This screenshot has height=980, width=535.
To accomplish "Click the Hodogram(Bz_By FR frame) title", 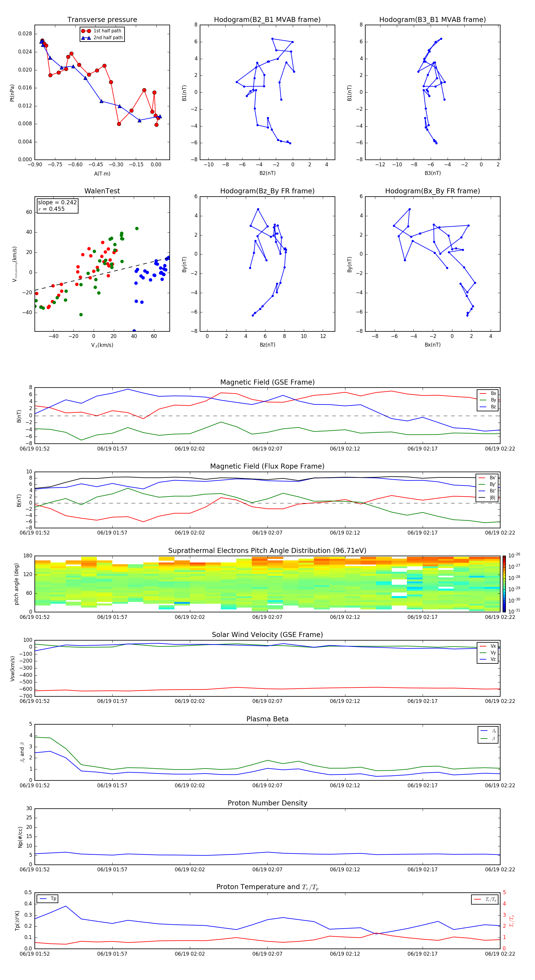I will tap(267, 191).
